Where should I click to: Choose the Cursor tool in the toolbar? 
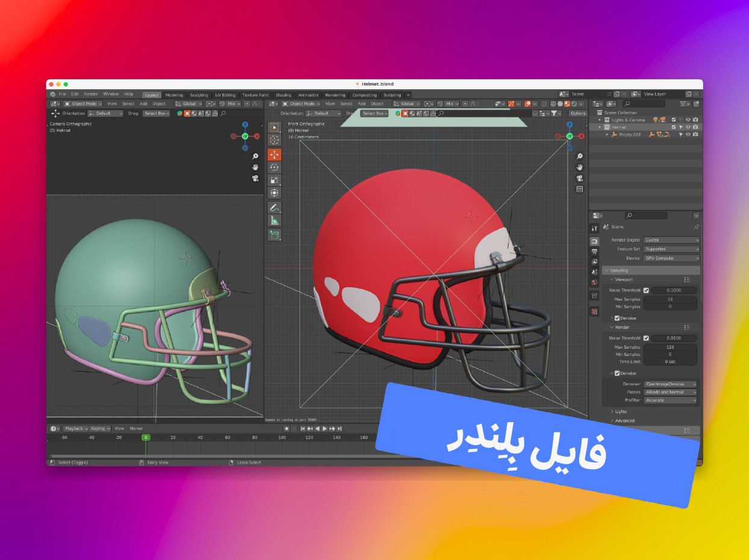tap(274, 140)
